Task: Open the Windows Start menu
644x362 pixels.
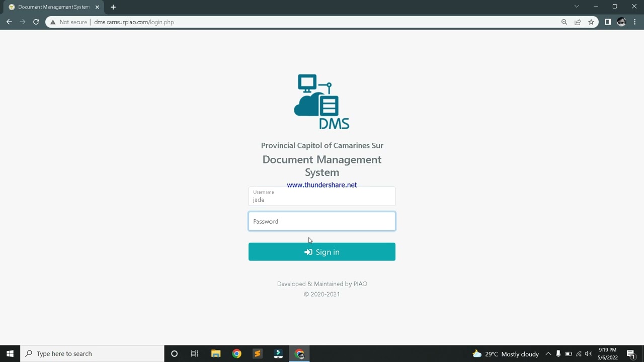Action: [x=10, y=354]
